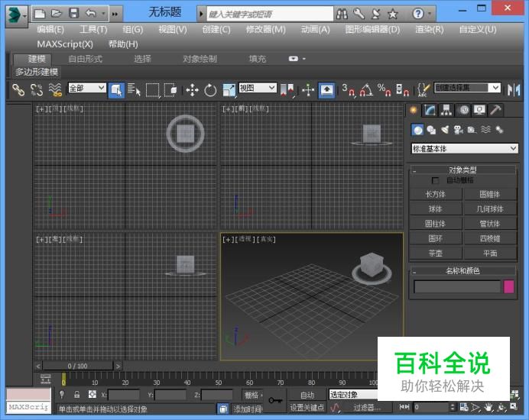Click the 圆柱体 primitive button
The height and width of the screenshot is (420, 529).
435,224
